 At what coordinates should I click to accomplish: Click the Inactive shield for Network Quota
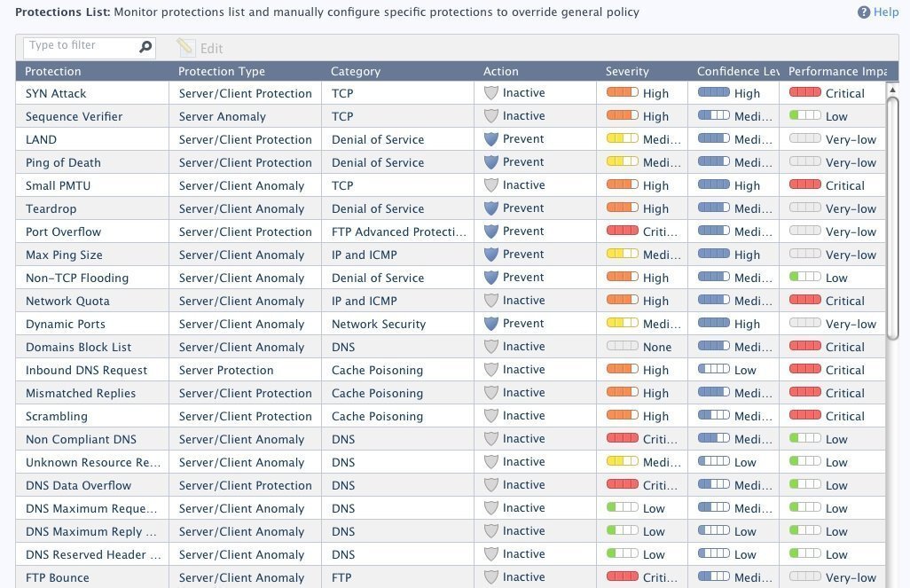click(x=491, y=301)
